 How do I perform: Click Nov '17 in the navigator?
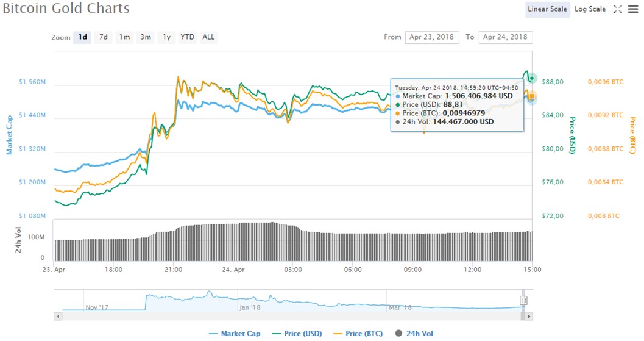click(97, 307)
